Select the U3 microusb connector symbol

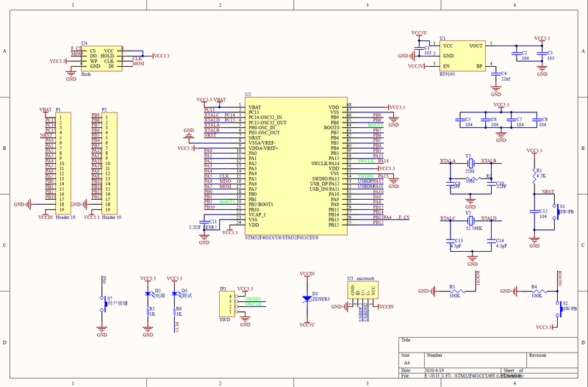pos(362,290)
